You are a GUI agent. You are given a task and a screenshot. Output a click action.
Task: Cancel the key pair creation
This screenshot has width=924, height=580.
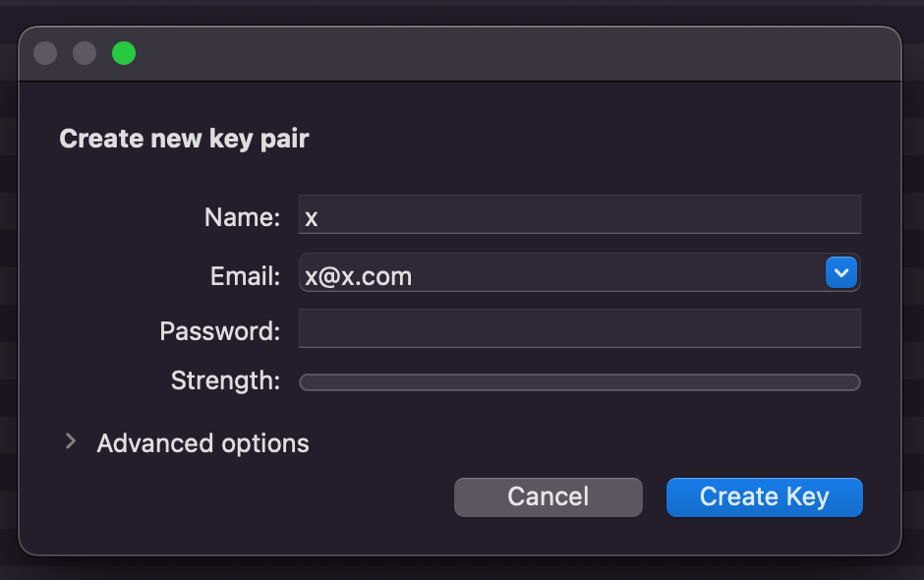pos(549,496)
